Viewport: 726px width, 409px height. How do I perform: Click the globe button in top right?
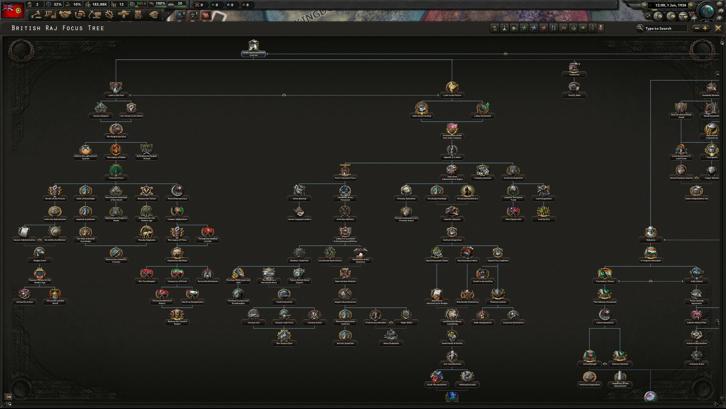(707, 11)
